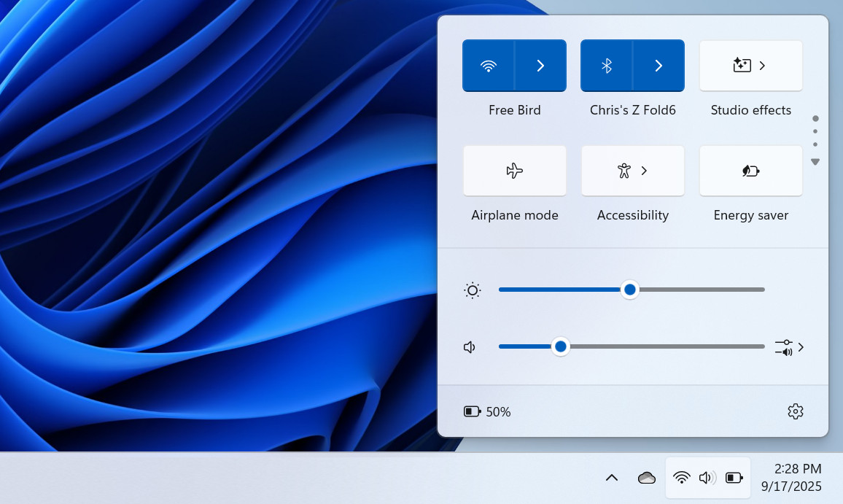
Task: Open Settings with the gear icon
Action: point(795,411)
